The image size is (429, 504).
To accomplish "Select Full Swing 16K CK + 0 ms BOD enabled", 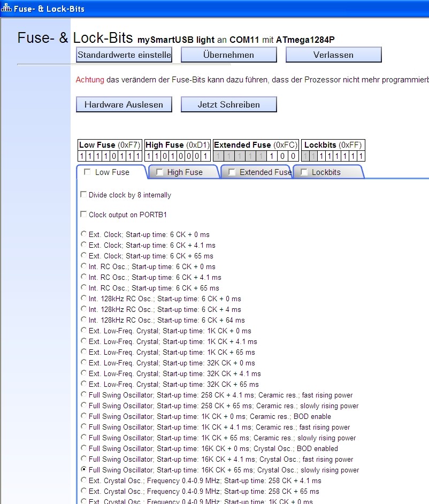I will (x=83, y=448).
